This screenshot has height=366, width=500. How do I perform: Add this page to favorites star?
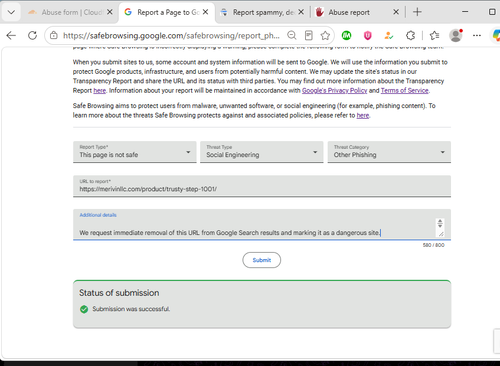325,35
